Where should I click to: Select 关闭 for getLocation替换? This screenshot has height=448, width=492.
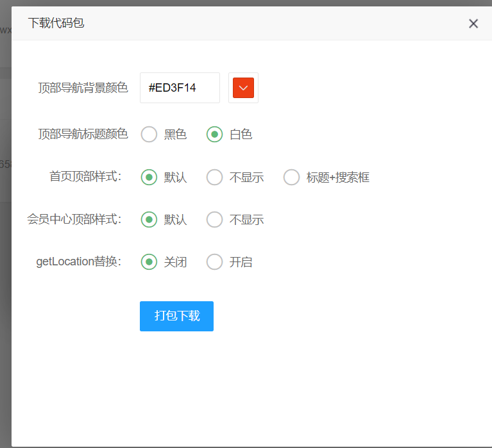(149, 262)
